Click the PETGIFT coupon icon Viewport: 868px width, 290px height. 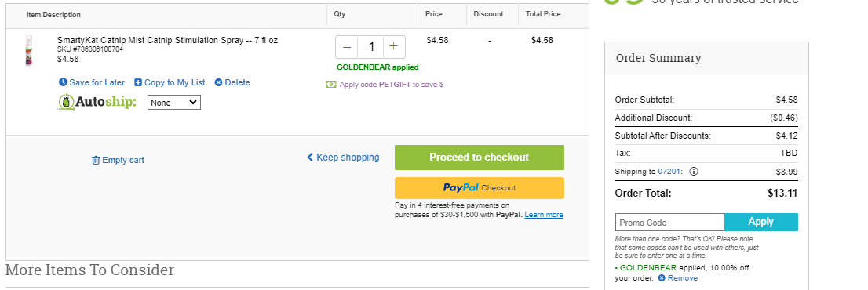coord(331,85)
